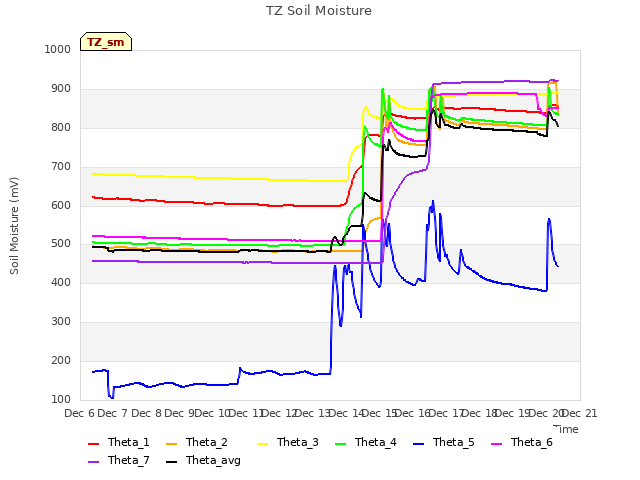Click the Dec 7 x-axis label
Screen dimensions: 640x480
click(x=113, y=413)
